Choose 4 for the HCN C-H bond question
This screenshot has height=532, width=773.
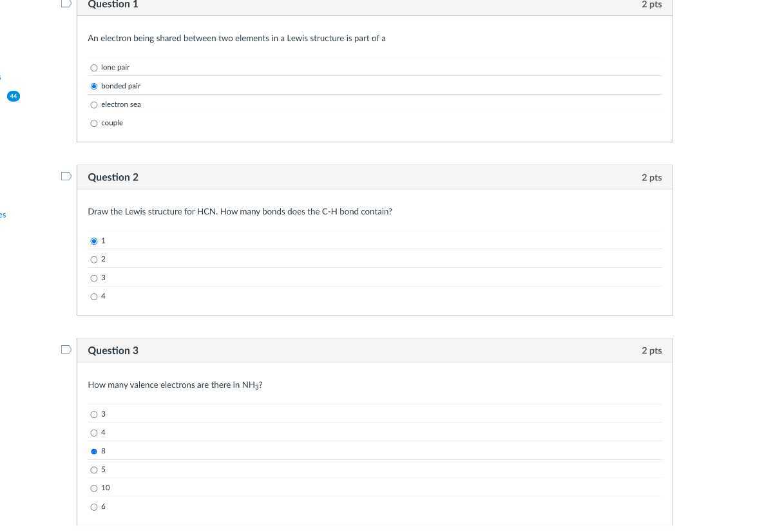(94, 297)
